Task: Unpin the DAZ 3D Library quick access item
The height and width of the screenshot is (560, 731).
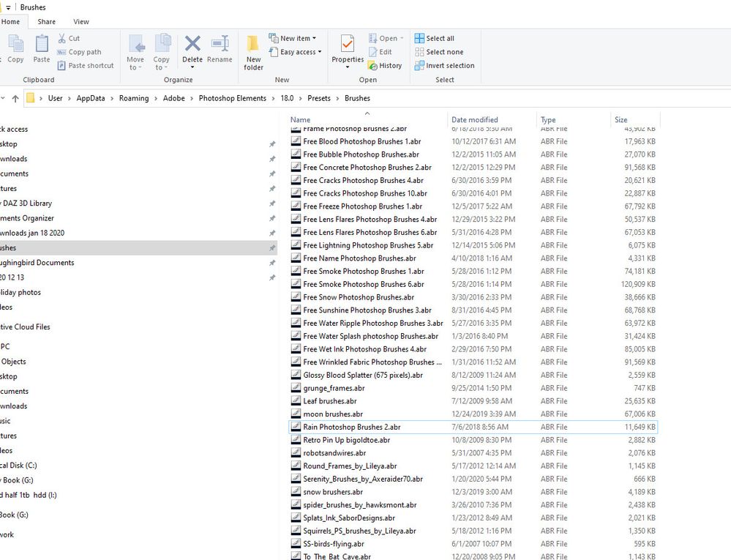Action: (272, 204)
